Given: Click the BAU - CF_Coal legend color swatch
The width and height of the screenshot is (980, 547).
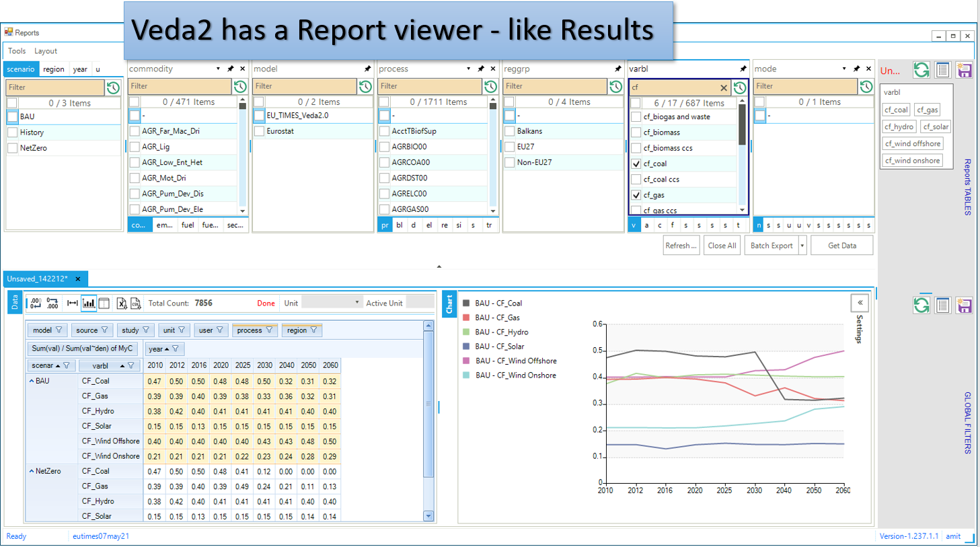Looking at the screenshot, I should pos(466,303).
